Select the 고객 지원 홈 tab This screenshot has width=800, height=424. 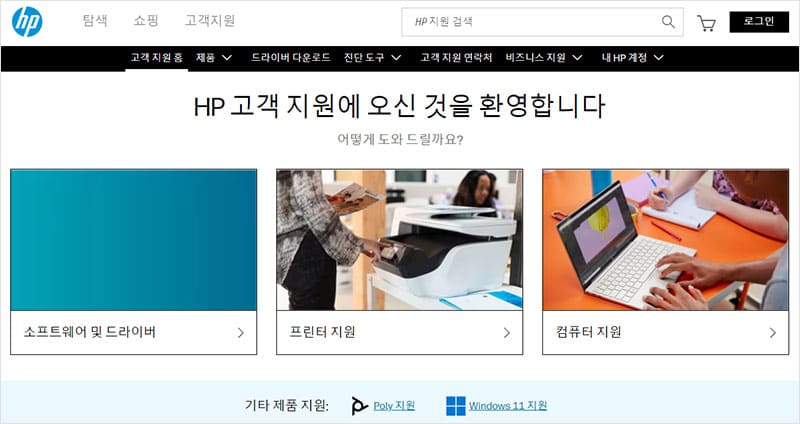pyautogui.click(x=156, y=58)
